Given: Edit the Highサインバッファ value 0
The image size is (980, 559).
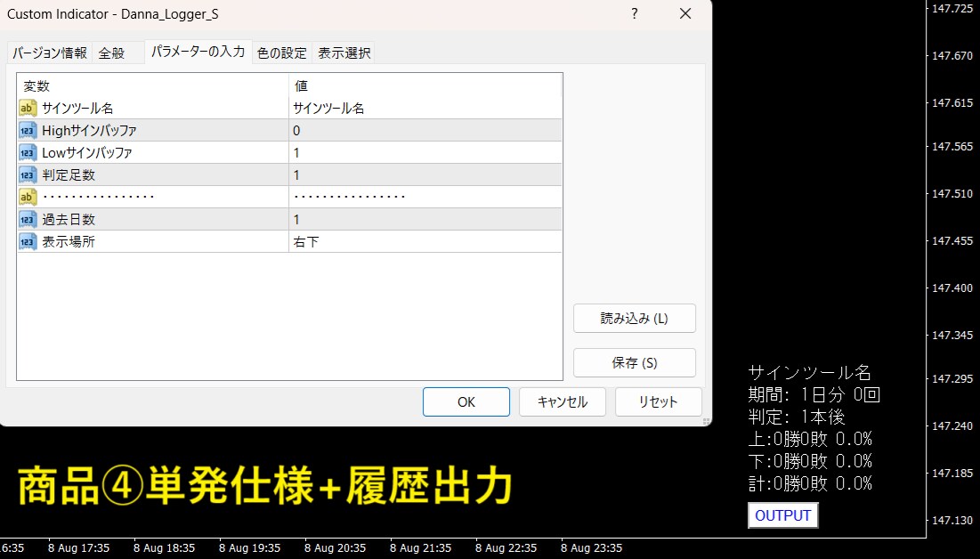Looking at the screenshot, I should pos(425,131).
